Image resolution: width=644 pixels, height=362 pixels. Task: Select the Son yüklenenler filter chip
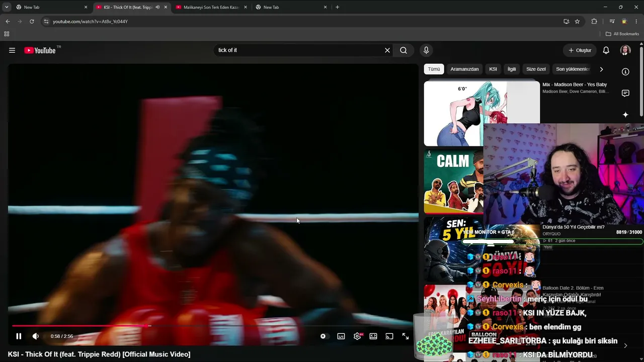(x=573, y=69)
